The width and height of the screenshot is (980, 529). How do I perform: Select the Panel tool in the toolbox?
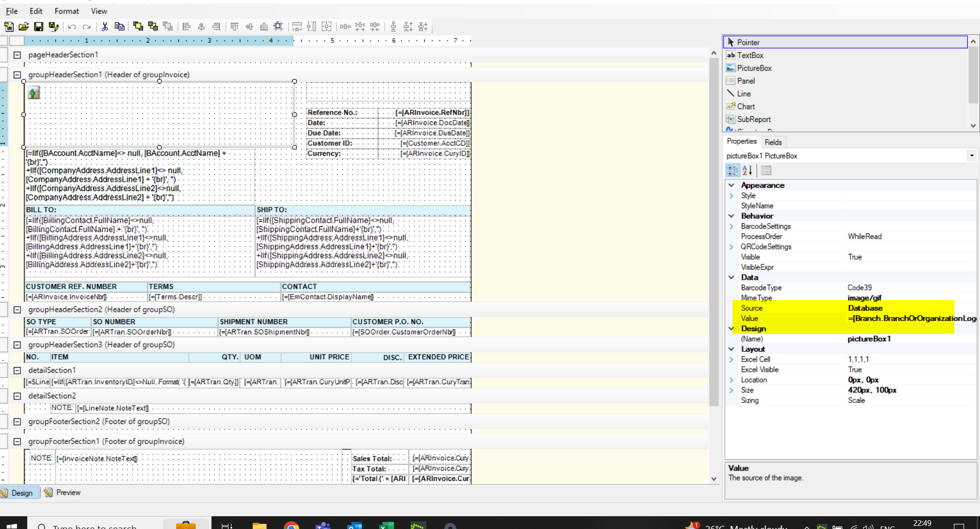(845, 81)
